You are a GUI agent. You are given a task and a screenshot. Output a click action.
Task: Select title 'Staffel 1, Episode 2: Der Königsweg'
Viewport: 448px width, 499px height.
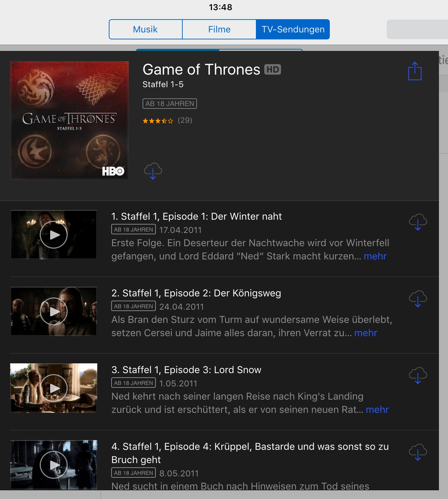[196, 293]
